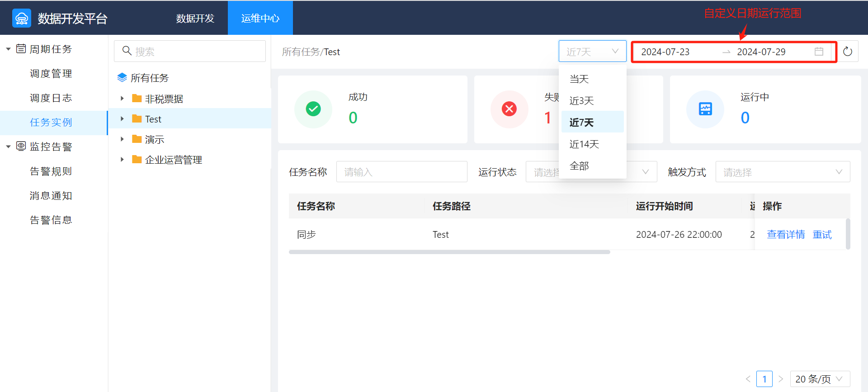Choose 当天 in the time range list

tap(579, 79)
